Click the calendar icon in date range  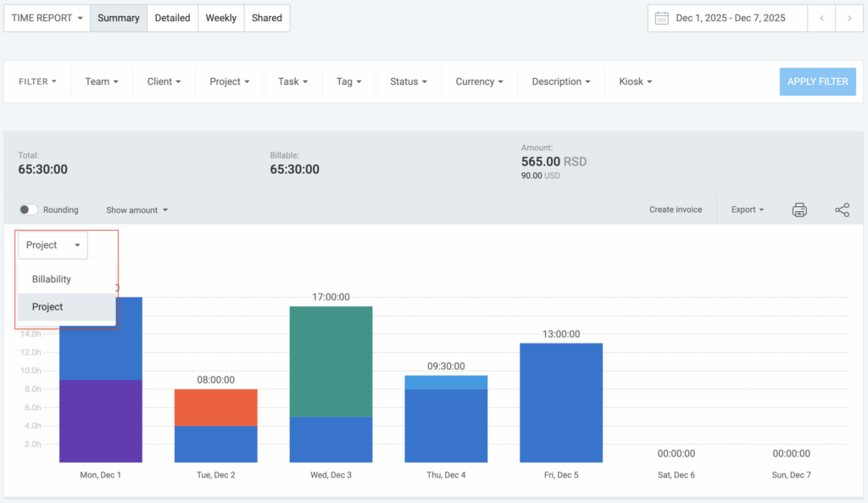coord(662,18)
